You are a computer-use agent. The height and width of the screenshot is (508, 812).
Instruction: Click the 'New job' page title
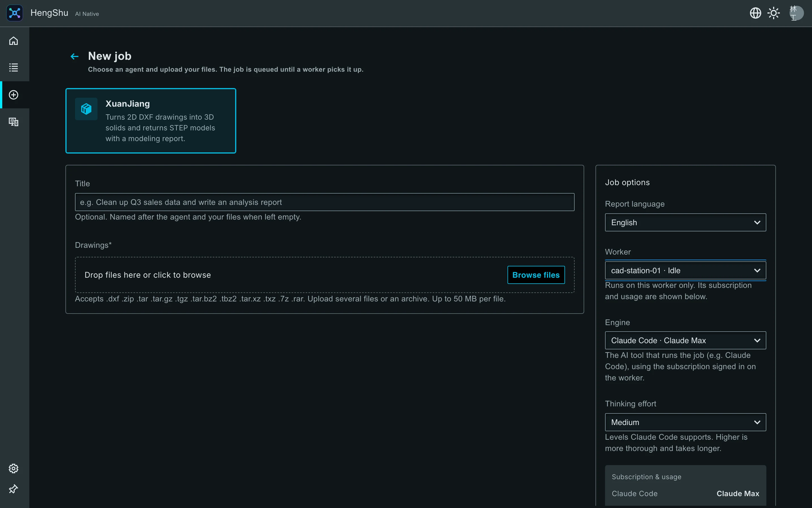pos(110,56)
